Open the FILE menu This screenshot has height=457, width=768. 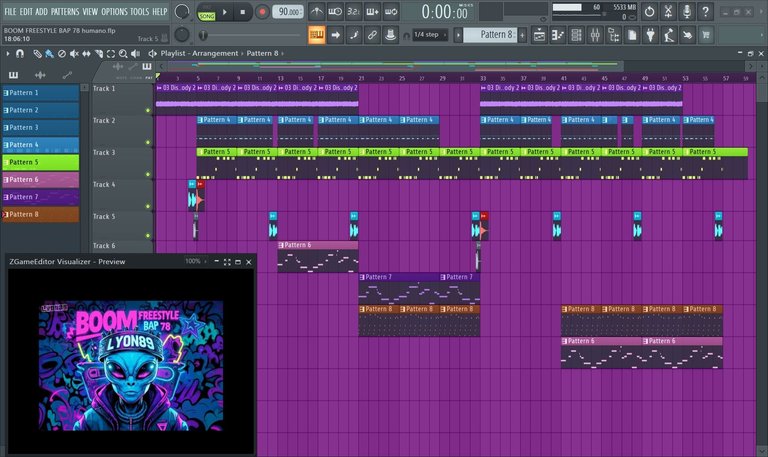click(10, 11)
